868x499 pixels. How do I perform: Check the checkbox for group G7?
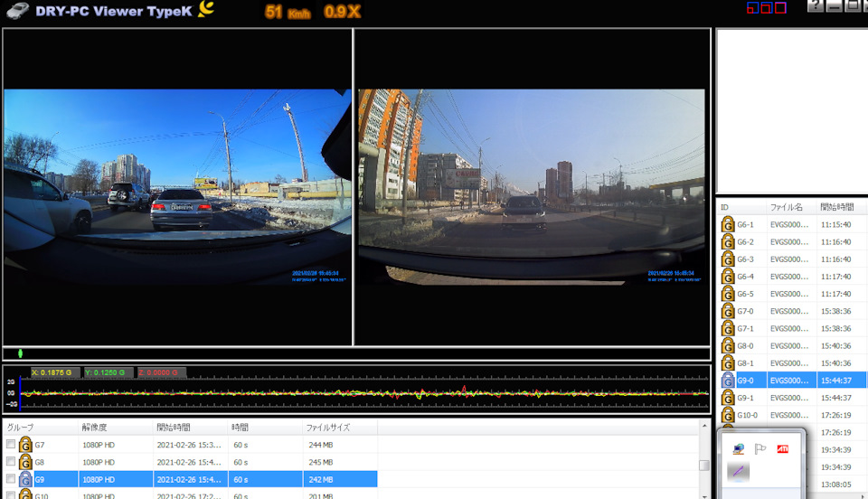(x=11, y=444)
